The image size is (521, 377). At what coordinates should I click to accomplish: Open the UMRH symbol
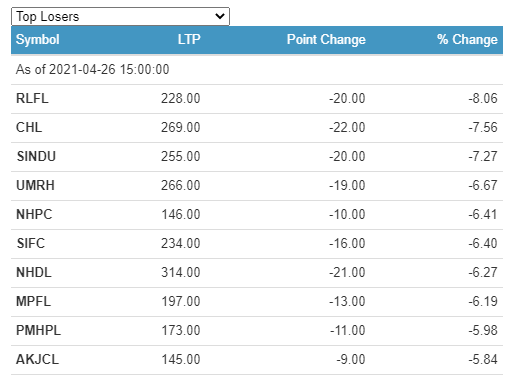click(x=35, y=186)
